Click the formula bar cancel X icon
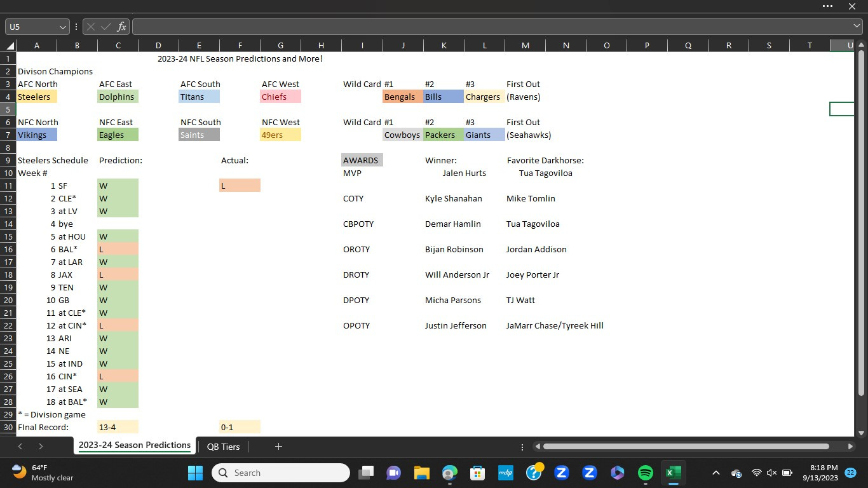This screenshot has width=868, height=488. 91,27
